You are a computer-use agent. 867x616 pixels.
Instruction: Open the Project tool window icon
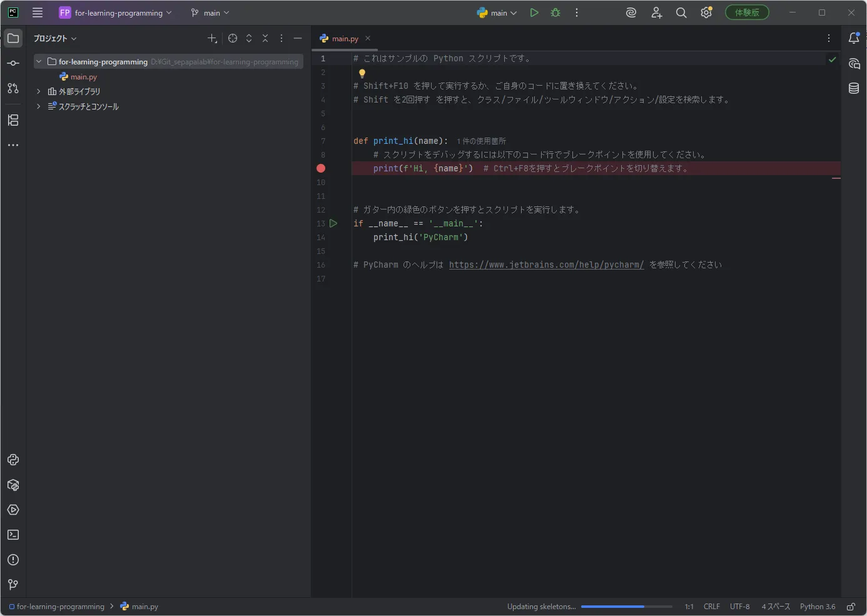[x=13, y=38]
